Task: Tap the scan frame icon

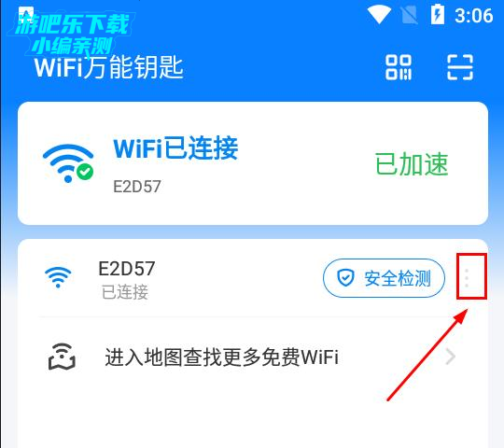Action: [x=460, y=67]
